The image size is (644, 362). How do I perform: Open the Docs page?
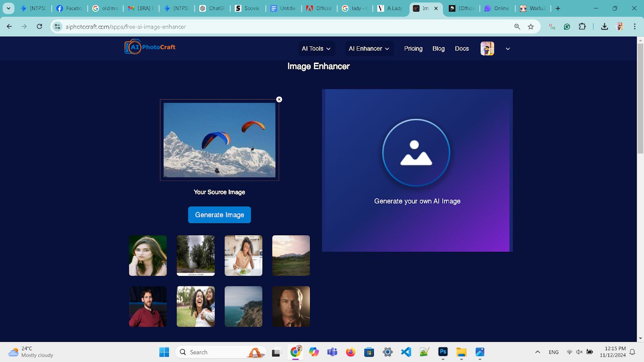coord(462,49)
